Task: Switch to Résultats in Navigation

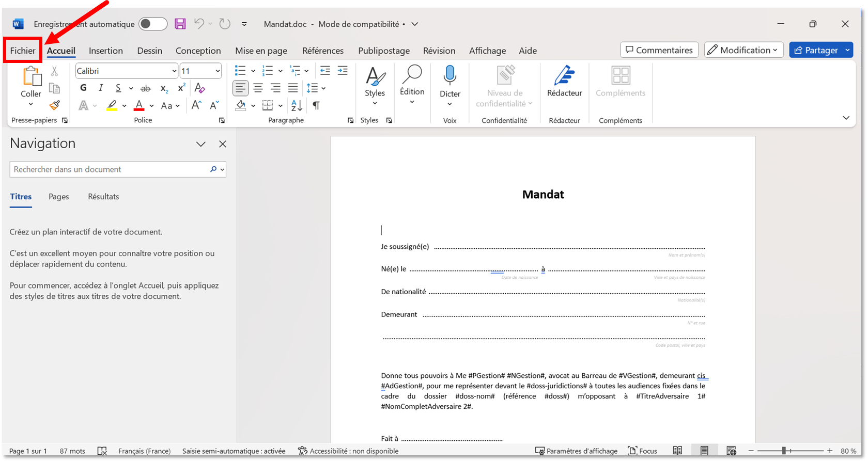Action: click(103, 197)
